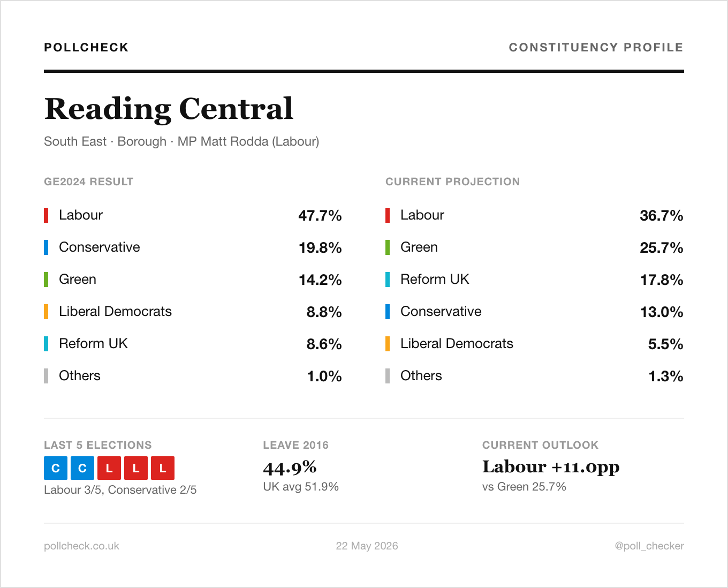Click the Reading Central title
The image size is (728, 588).
[169, 109]
